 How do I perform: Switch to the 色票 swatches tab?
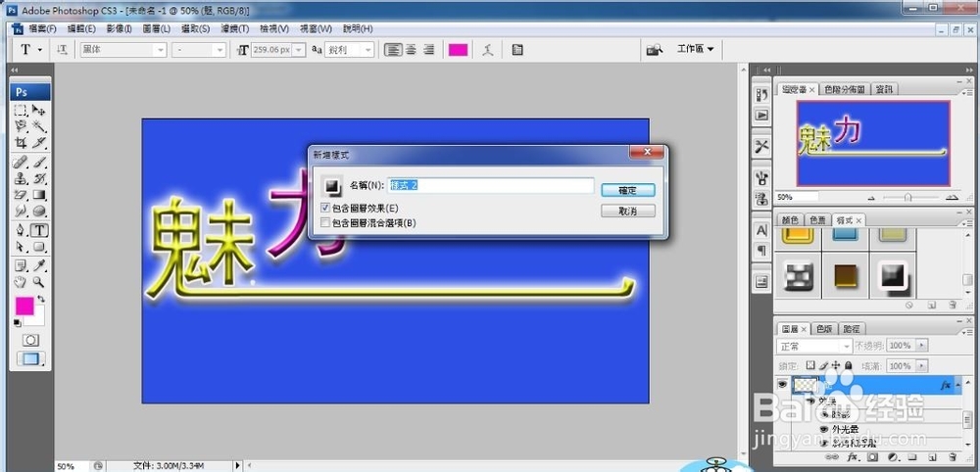817,219
